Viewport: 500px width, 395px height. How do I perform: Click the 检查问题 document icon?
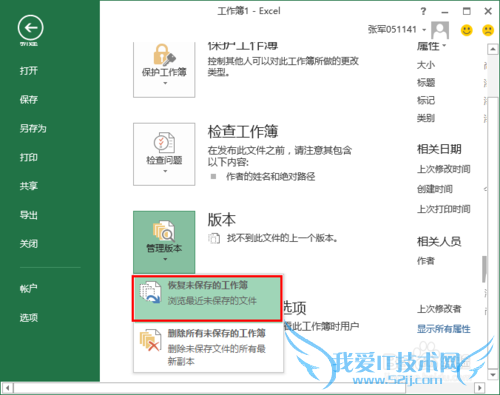[x=164, y=142]
